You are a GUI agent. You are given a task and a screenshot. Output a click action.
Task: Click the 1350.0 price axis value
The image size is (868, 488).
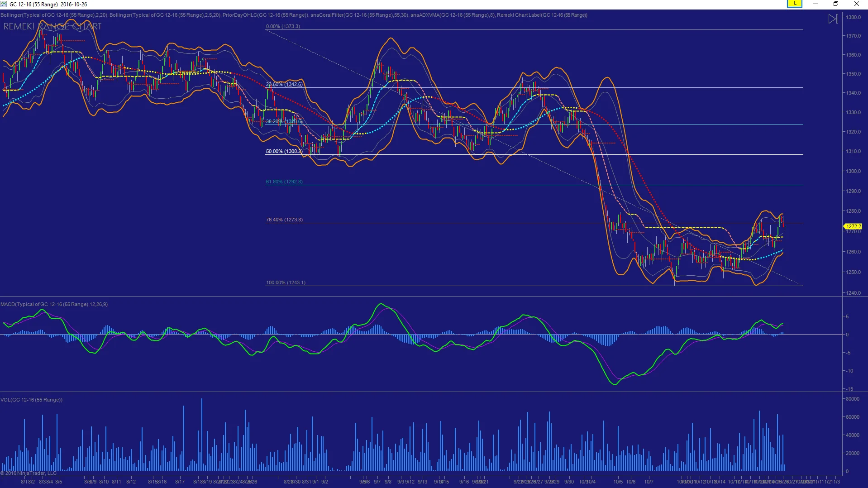(854, 74)
